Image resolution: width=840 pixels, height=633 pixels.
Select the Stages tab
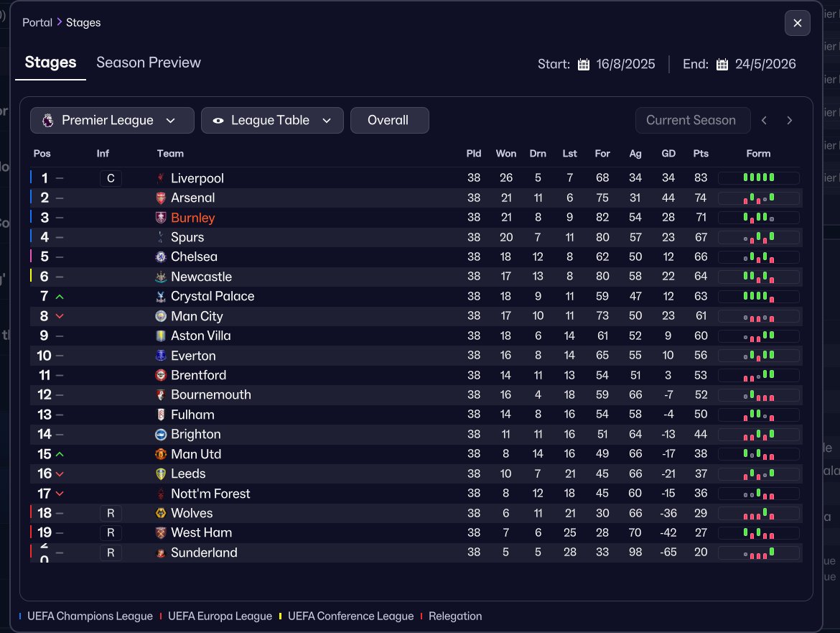point(50,63)
